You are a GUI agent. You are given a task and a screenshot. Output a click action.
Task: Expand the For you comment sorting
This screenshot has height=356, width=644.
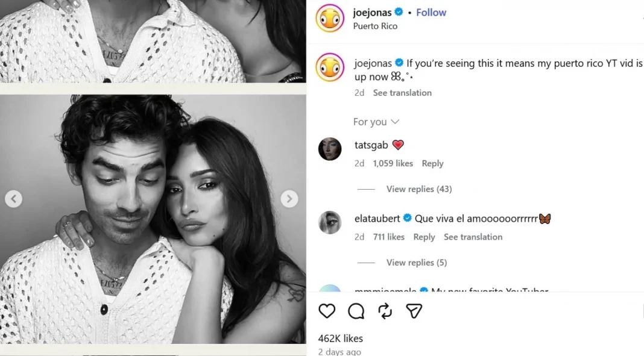(376, 122)
